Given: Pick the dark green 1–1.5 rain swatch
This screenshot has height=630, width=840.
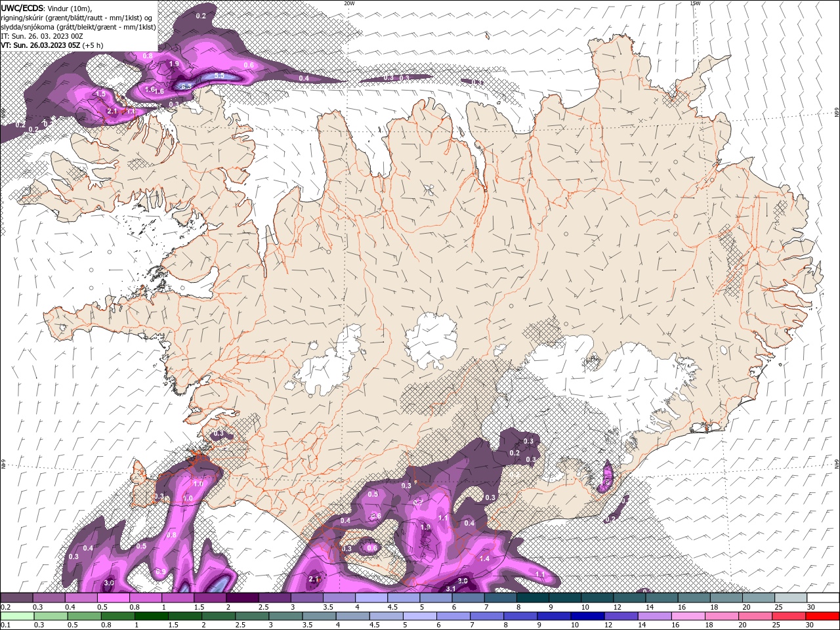Looking at the screenshot, I should pyautogui.click(x=151, y=616).
